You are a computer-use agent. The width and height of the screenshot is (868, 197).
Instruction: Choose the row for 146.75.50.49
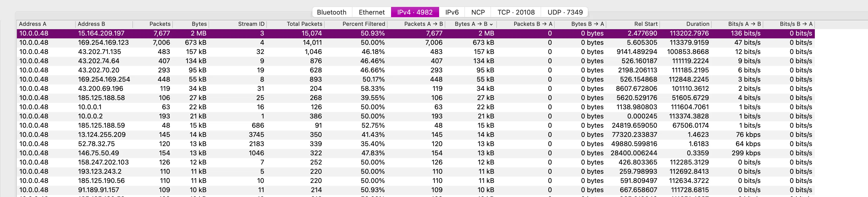click(x=98, y=153)
